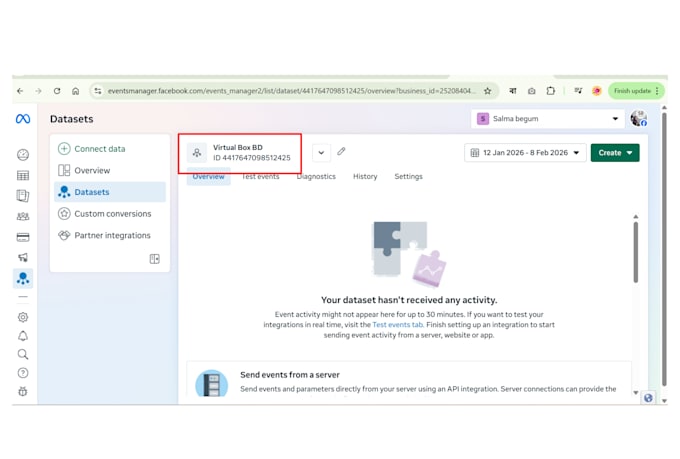Click the bug report icon in the left rail
The width and height of the screenshot is (680, 459).
[x=23, y=391]
